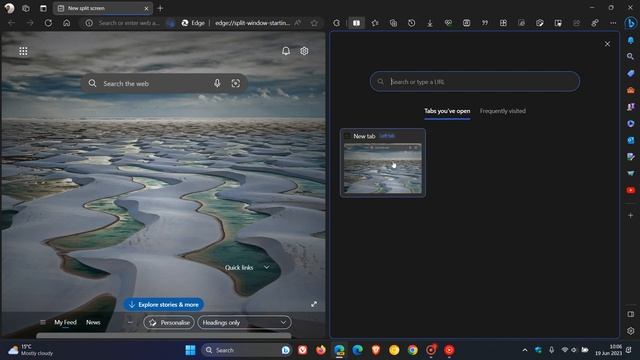Toggle the Edge split screen toolbar button
This screenshot has width=640, height=360.
tap(356, 23)
